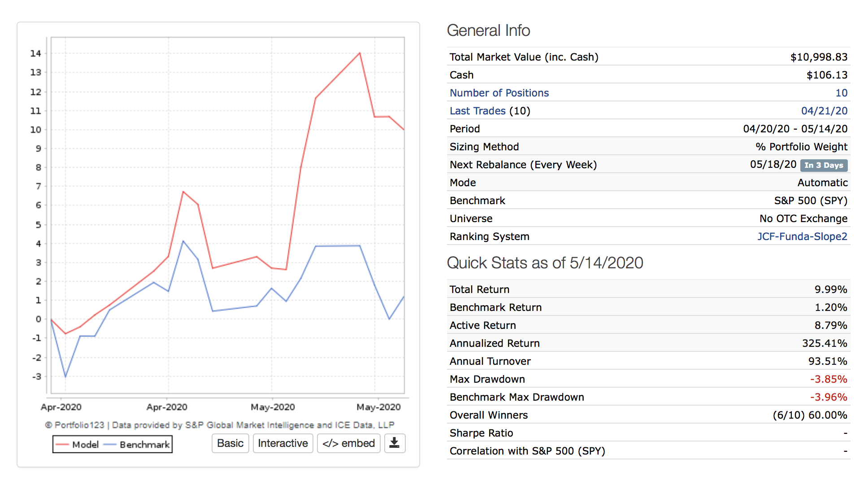Click the Max Drawdown value -3.85%
868x481 pixels.
pyautogui.click(x=828, y=379)
